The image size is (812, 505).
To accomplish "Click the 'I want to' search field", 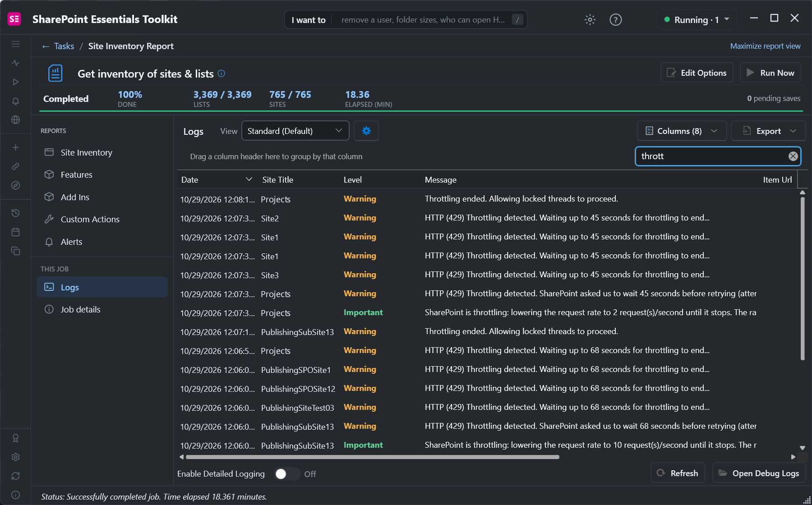I will [x=406, y=19].
